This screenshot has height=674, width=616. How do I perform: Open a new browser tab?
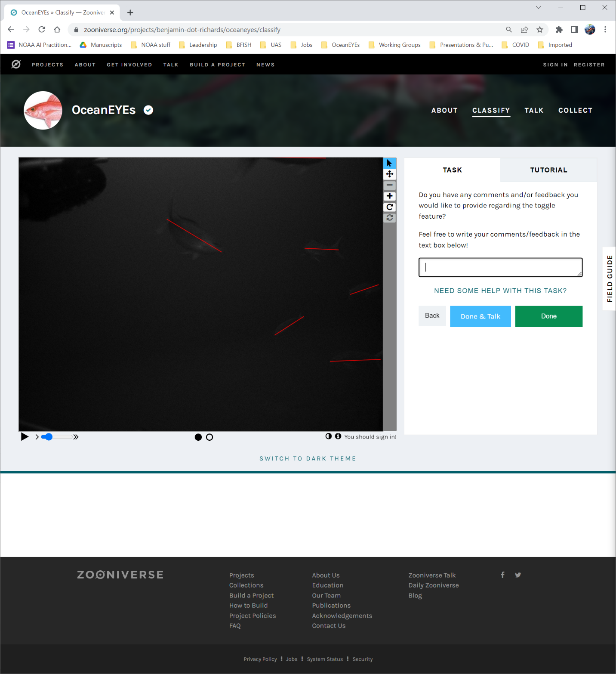click(x=130, y=12)
